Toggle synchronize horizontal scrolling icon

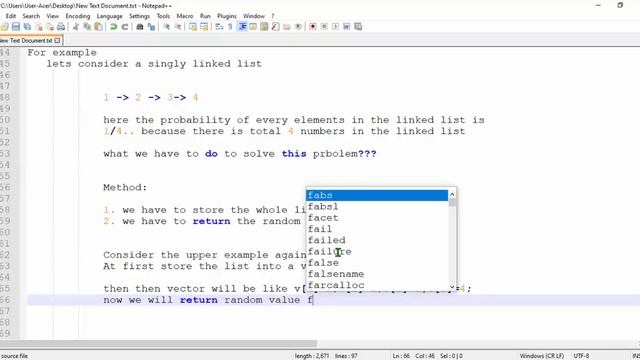[x=204, y=27]
